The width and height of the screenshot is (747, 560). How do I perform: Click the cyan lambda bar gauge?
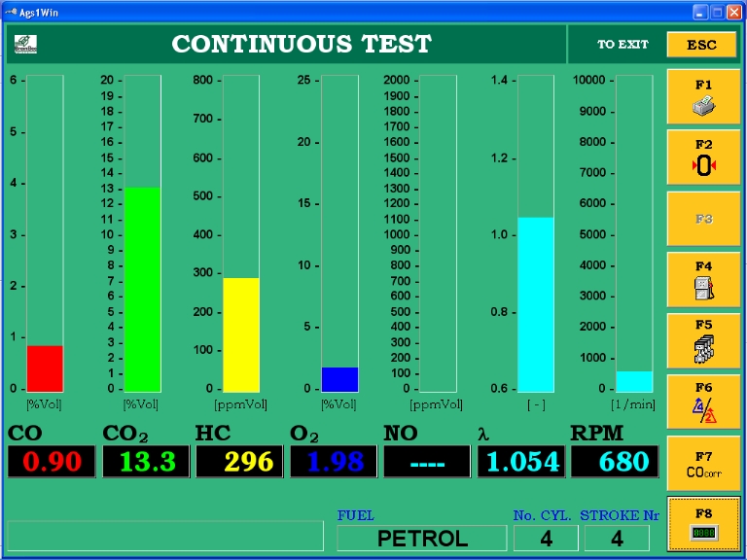536,233
